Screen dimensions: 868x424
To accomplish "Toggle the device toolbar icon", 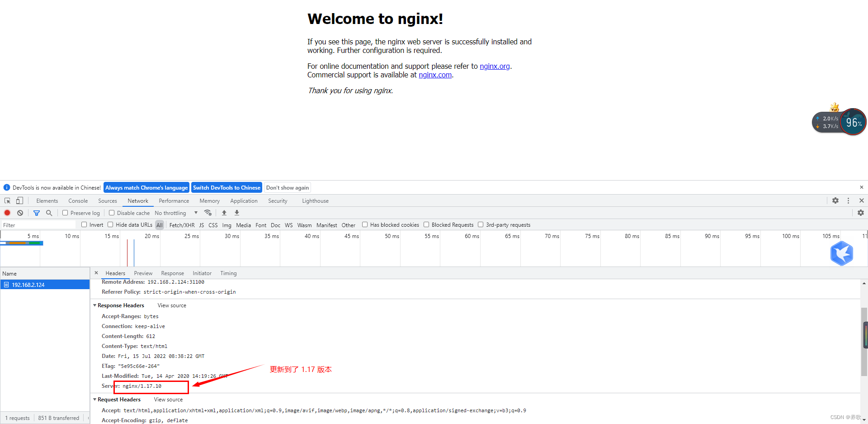I will [x=19, y=200].
